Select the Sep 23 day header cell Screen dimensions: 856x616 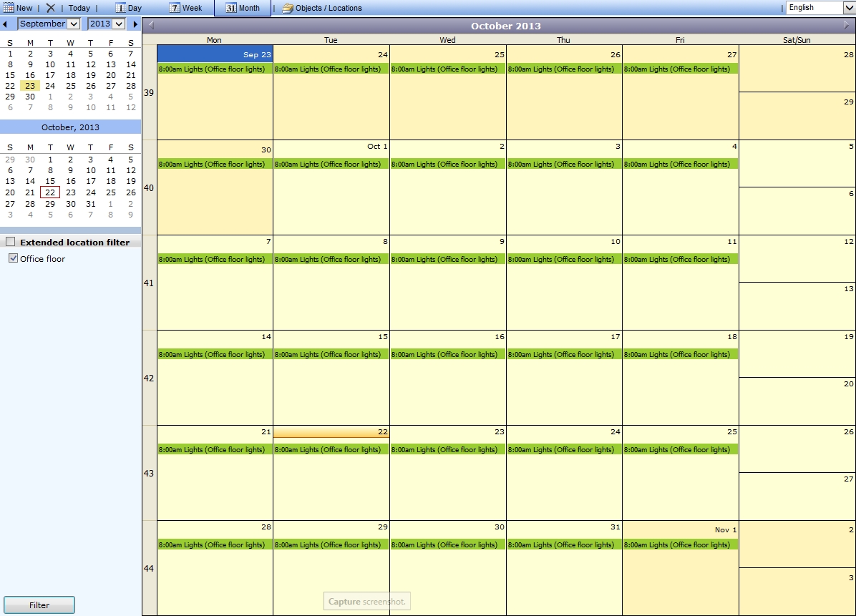[x=215, y=54]
